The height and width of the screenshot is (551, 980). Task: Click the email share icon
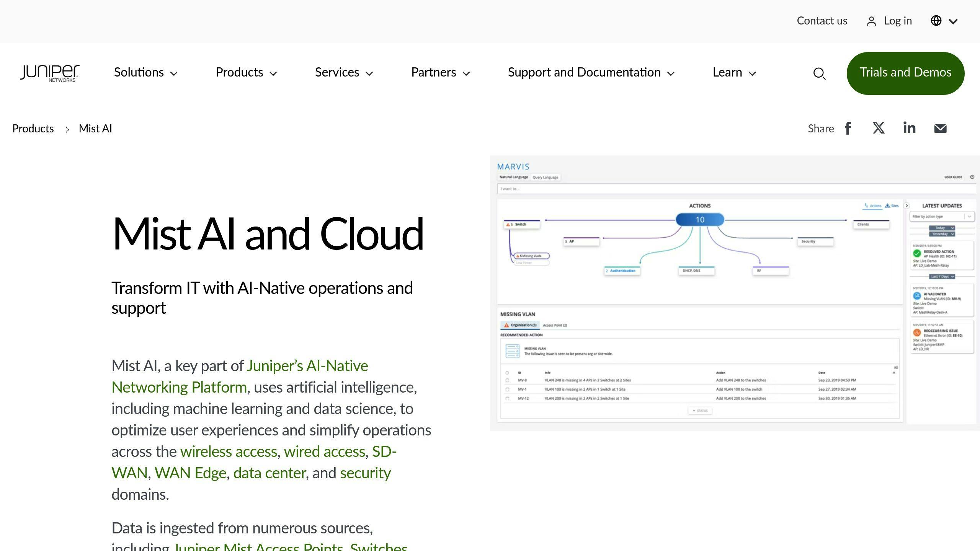[940, 129]
